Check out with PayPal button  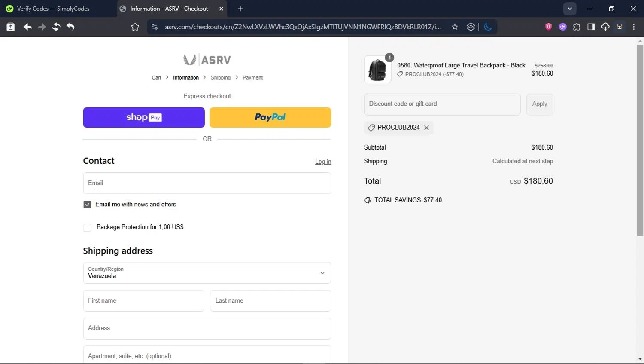pyautogui.click(x=270, y=117)
